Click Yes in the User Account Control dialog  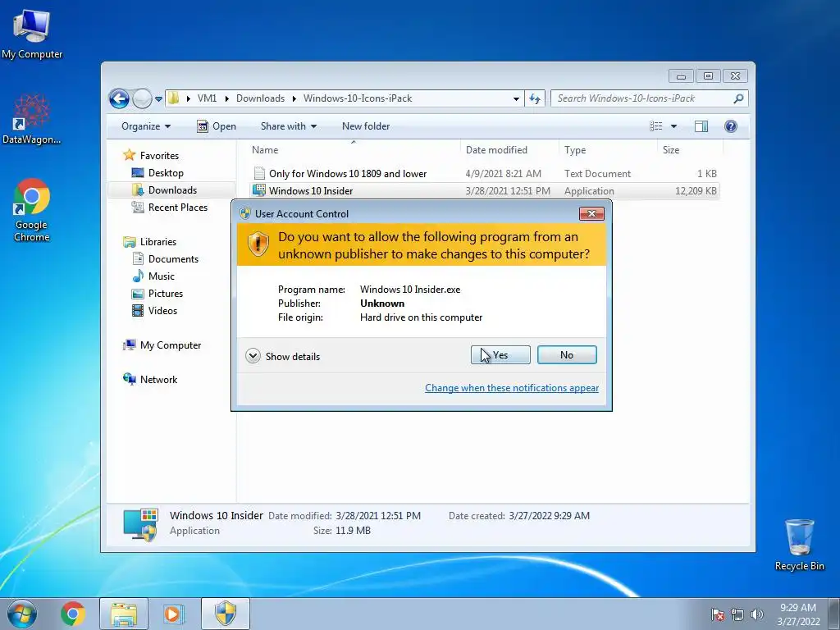(500, 354)
